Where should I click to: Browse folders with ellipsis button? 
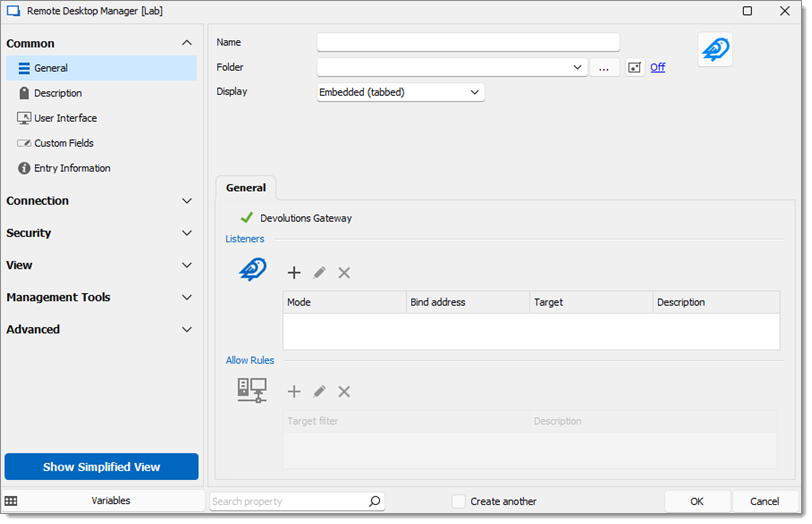(604, 67)
